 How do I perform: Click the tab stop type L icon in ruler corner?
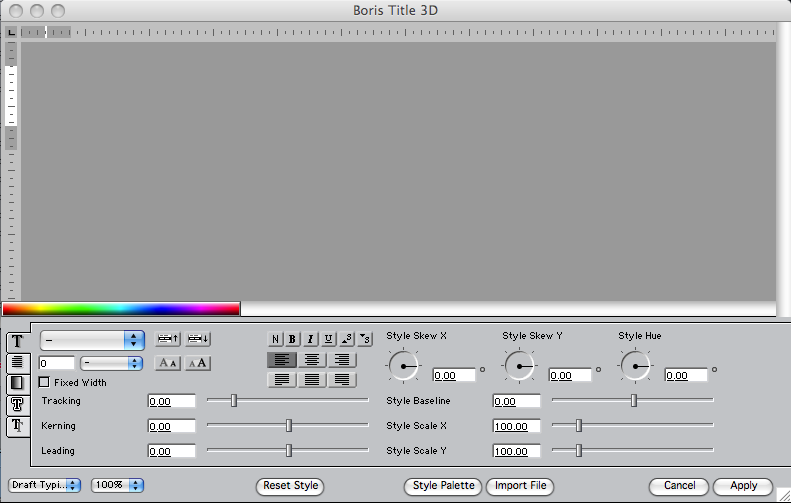11,33
